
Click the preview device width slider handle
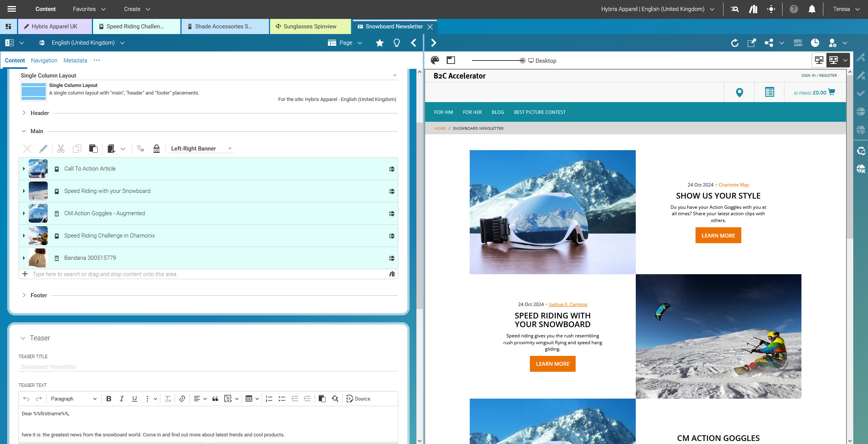(x=522, y=60)
